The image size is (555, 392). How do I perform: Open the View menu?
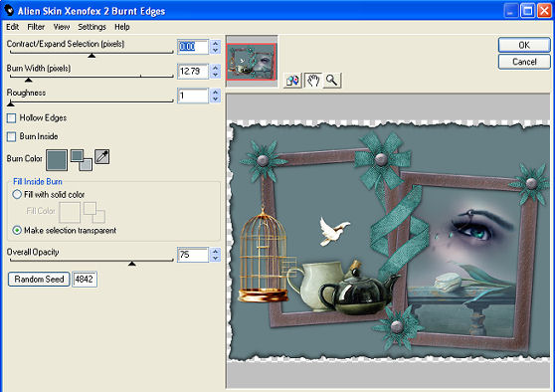(62, 27)
